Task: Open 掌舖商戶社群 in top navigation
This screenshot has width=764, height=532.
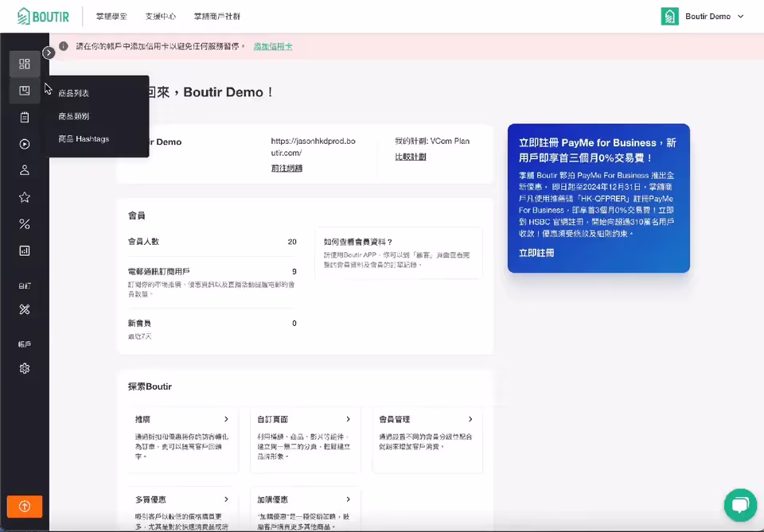Action: point(216,16)
